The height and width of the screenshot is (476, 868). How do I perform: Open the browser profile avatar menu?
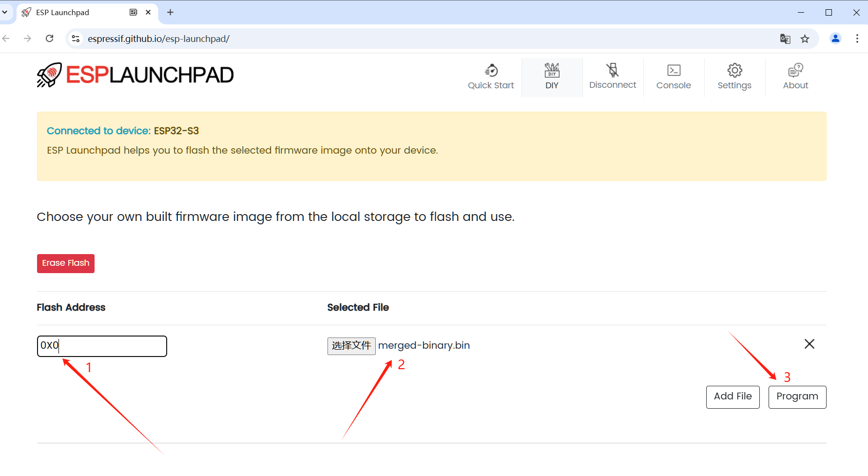(x=835, y=39)
